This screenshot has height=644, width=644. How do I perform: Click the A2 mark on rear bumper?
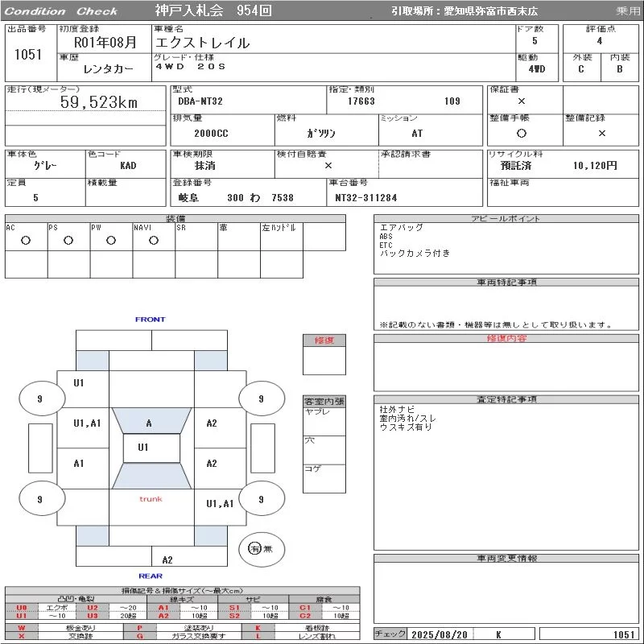(x=167, y=559)
